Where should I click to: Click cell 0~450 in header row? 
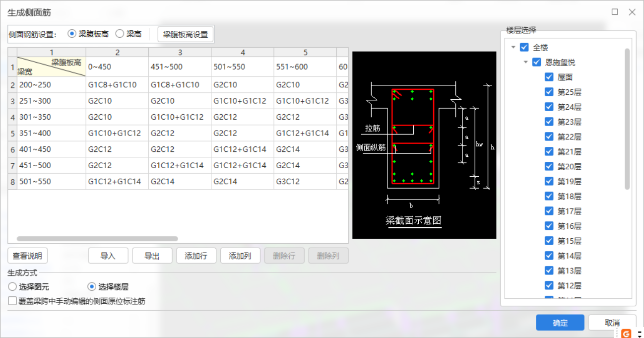pos(117,67)
